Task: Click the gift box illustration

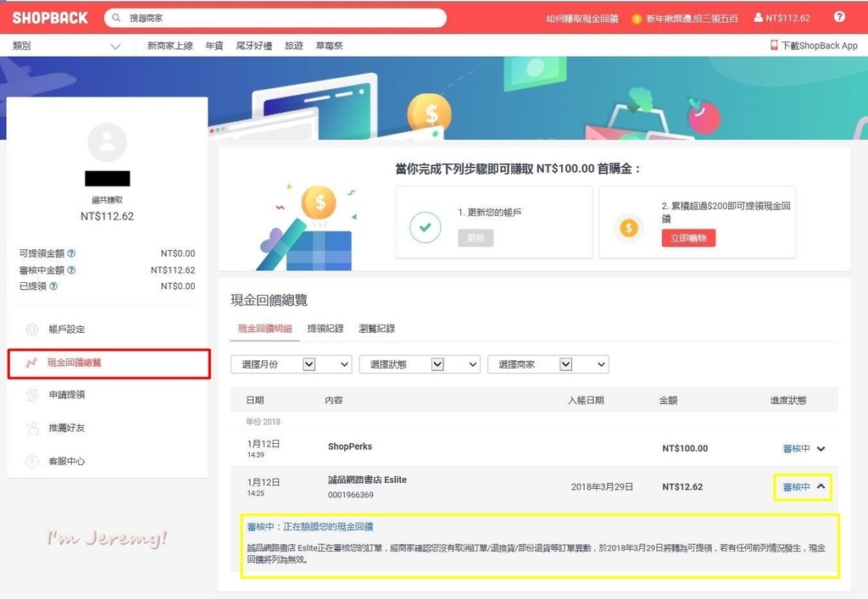Action: [x=307, y=227]
